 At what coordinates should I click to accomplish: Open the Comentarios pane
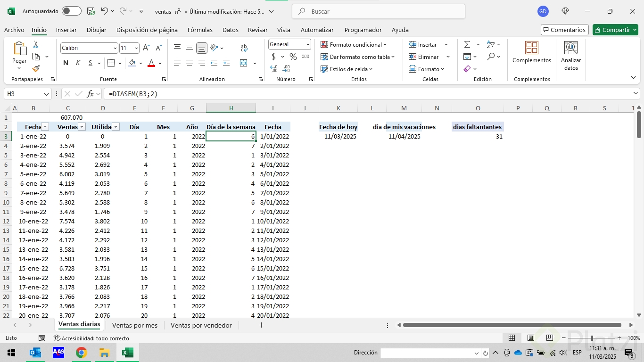click(564, 30)
